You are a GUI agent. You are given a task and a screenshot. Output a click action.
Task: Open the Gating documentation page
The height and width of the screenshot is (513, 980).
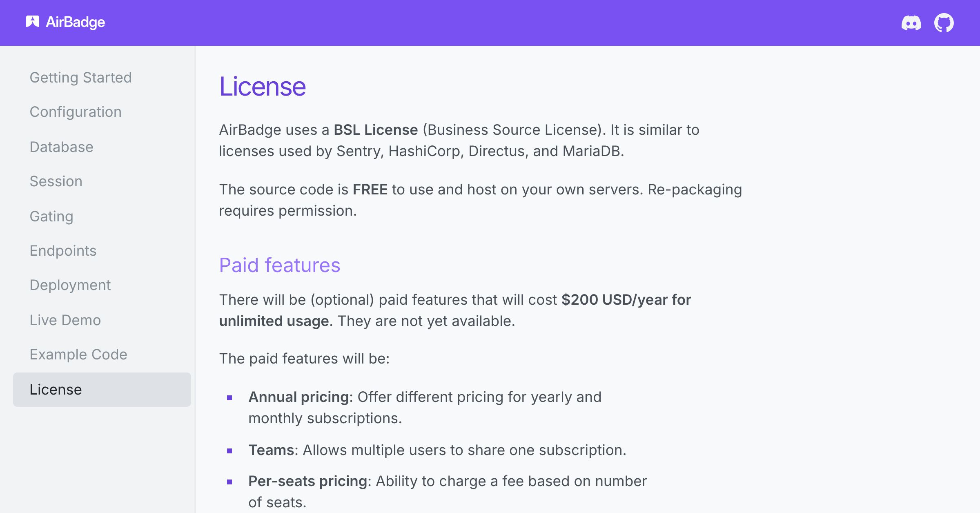click(x=51, y=216)
